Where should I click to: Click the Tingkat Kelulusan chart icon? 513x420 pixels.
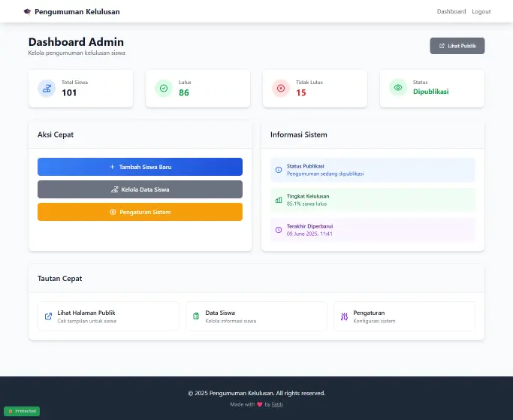tap(279, 200)
